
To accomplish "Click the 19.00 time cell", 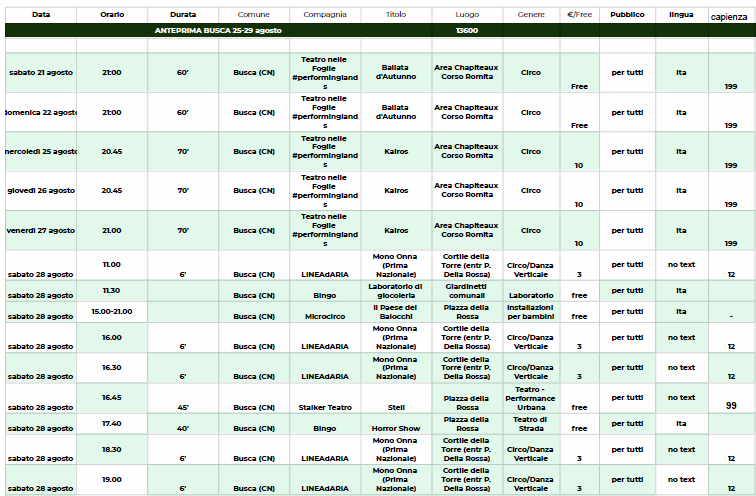I will (x=112, y=480).
